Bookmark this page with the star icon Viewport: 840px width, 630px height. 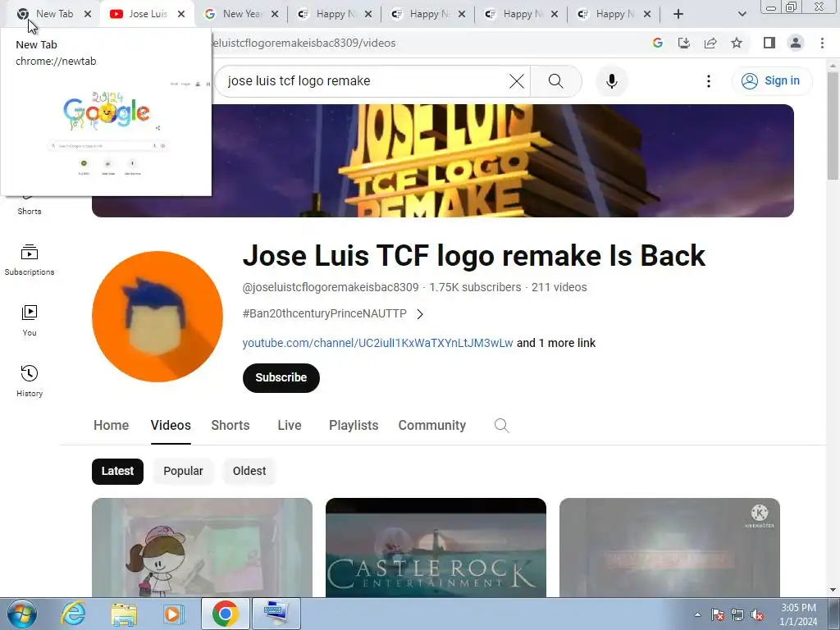click(x=737, y=43)
